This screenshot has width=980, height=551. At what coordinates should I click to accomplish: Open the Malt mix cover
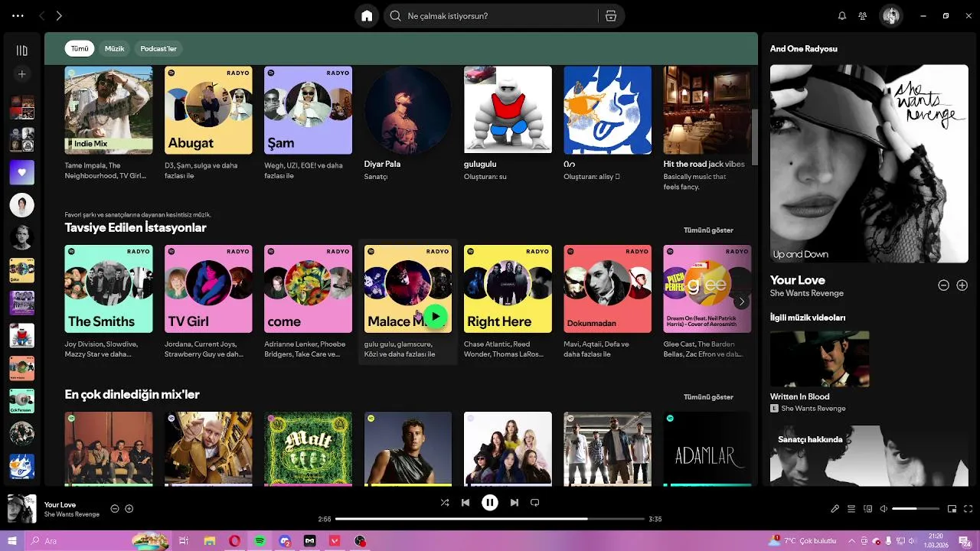tap(308, 449)
